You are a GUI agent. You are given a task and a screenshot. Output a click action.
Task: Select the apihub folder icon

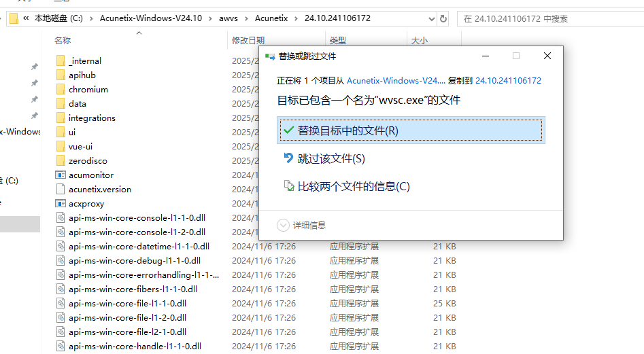pyautogui.click(x=61, y=75)
